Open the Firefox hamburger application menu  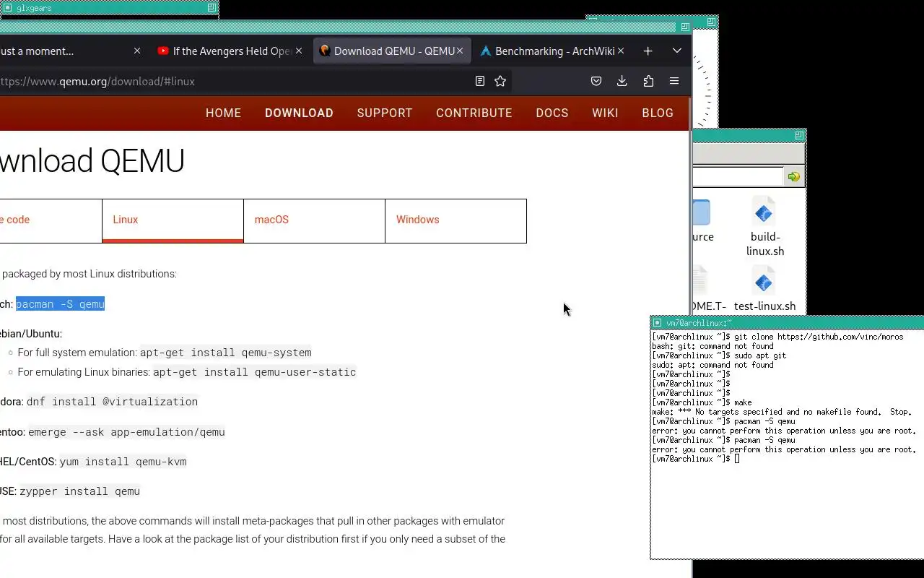click(x=674, y=81)
